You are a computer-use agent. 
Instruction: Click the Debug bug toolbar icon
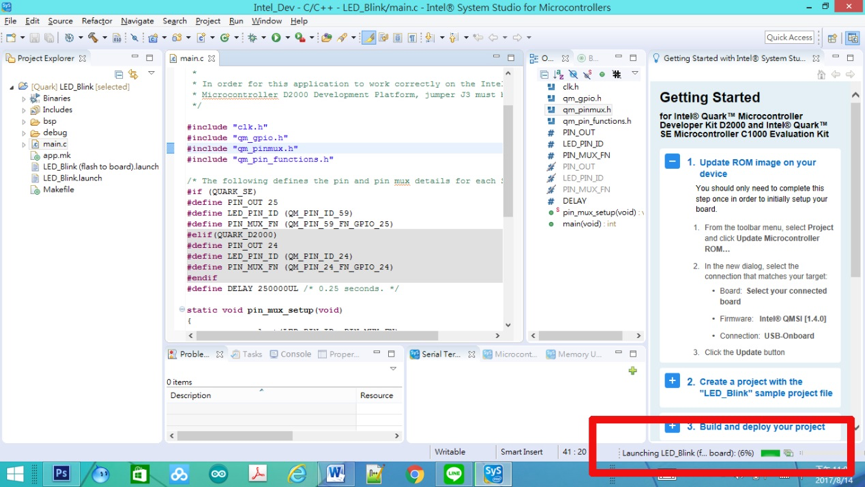point(252,38)
